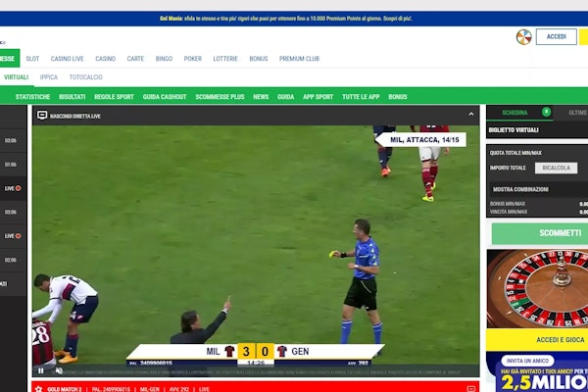Click the live stream screen icon
This screenshot has width=588, height=392.
(42, 116)
